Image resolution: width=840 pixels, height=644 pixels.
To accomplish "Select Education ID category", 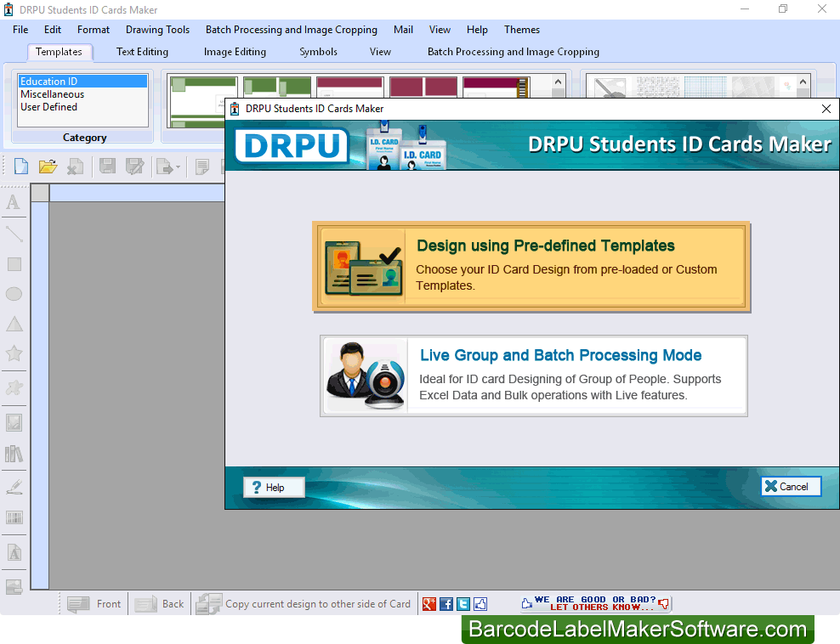I will click(82, 82).
